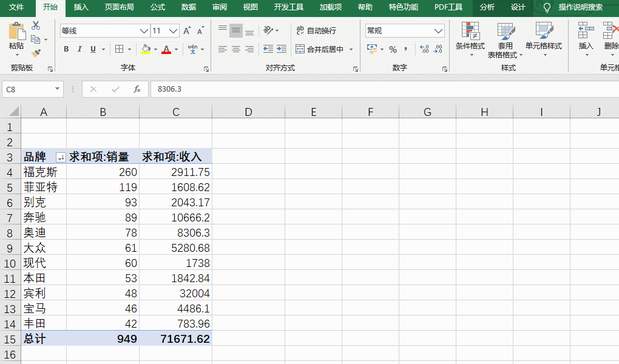Viewport: 619px width, 364px height.
Task: Apply percent style to cell
Action: (x=393, y=49)
